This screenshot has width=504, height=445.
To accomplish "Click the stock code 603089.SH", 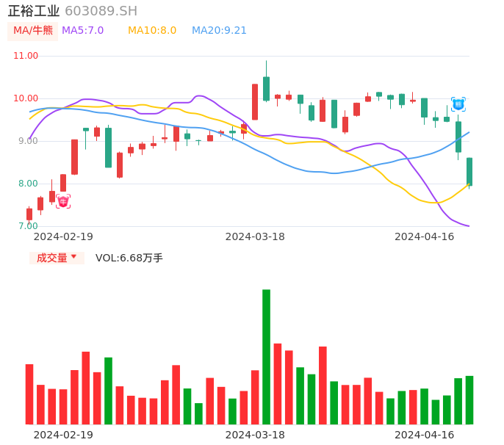I will (x=101, y=11).
